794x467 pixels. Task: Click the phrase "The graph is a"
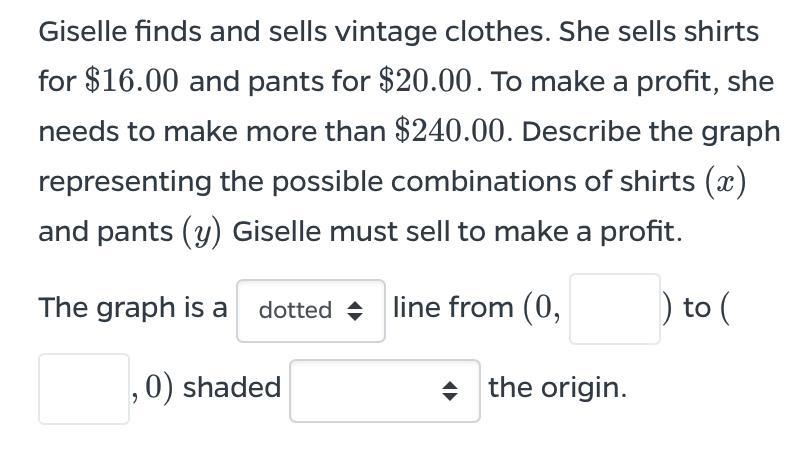tap(133, 307)
